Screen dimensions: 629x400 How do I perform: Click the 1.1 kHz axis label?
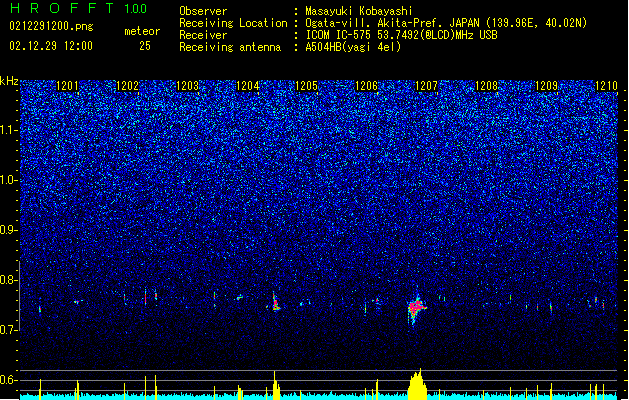pyautogui.click(x=9, y=130)
